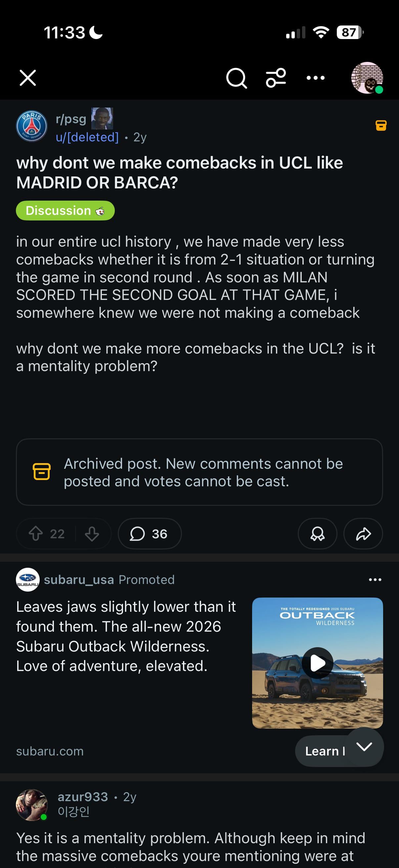Downvote the post with the down arrow
Image resolution: width=399 pixels, height=868 pixels.
(x=92, y=534)
